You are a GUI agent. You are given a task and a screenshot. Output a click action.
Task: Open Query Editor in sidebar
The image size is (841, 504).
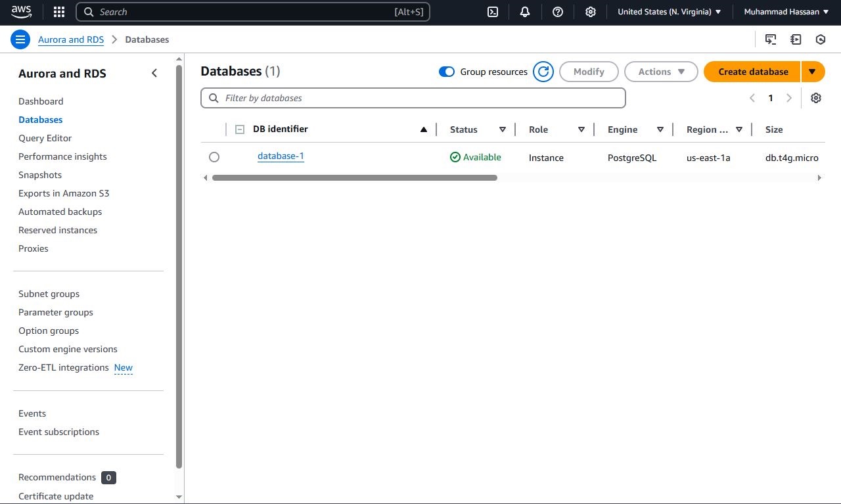click(45, 138)
